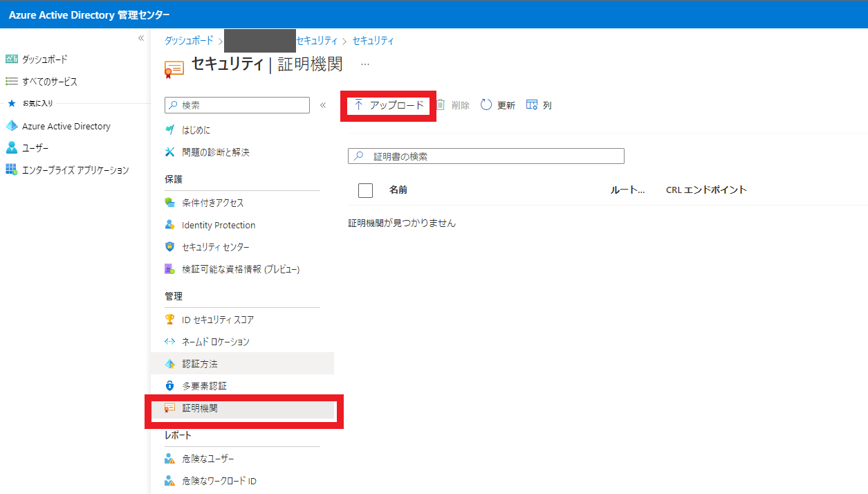
Task: Open 検証可能な資格情報 (プレビュー) menu item
Action: (242, 269)
